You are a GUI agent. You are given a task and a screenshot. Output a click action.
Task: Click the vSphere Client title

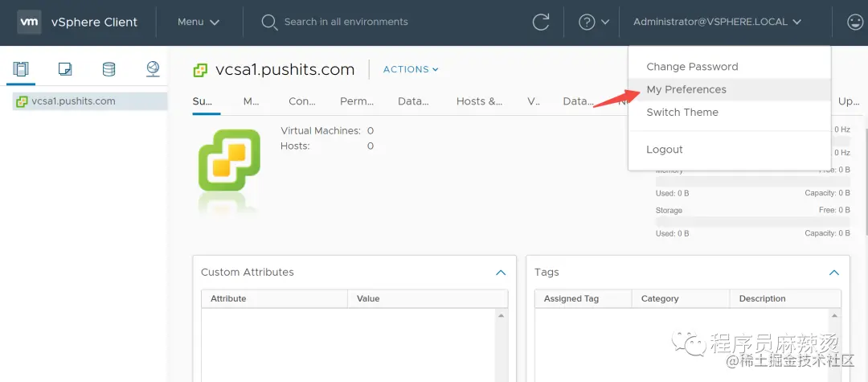(x=94, y=23)
